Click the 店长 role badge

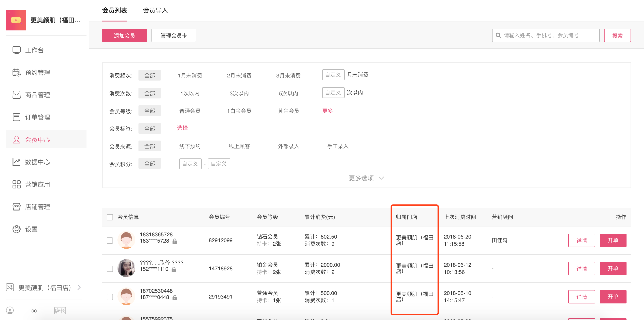pyautogui.click(x=60, y=311)
